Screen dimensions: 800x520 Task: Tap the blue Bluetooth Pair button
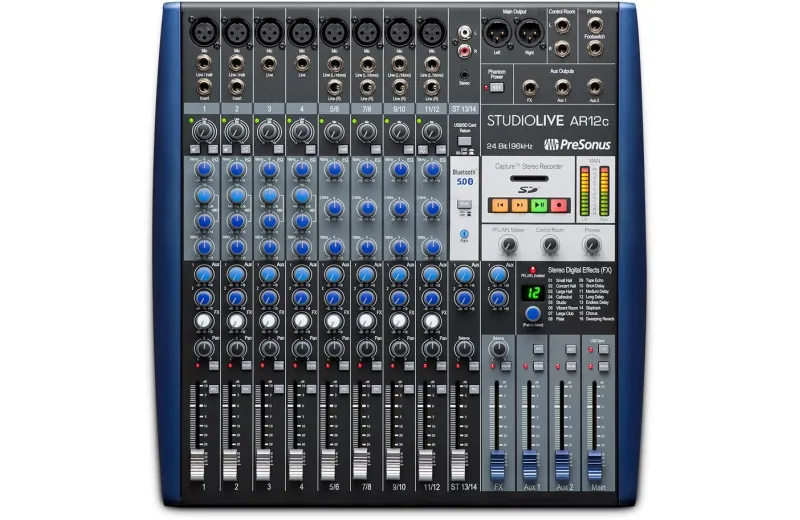pyautogui.click(x=464, y=234)
